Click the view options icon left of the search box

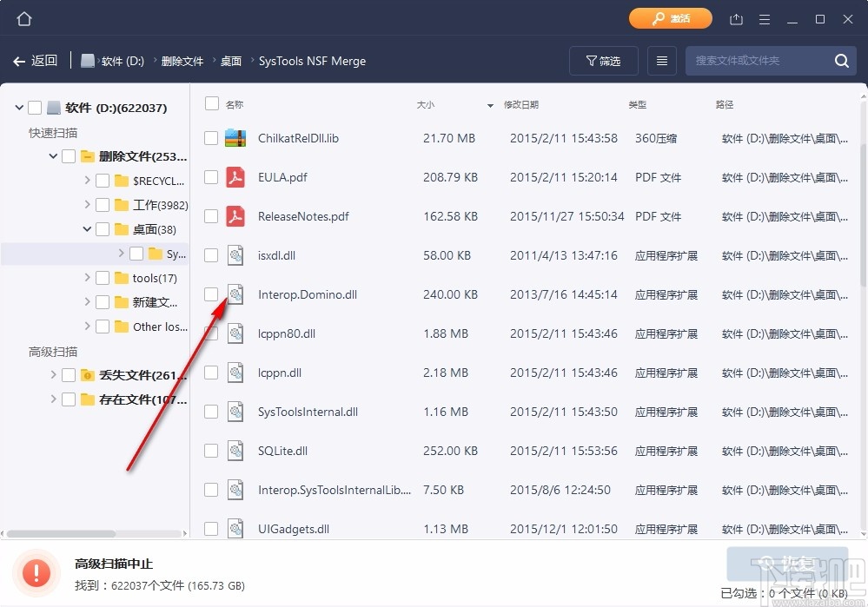tap(661, 61)
